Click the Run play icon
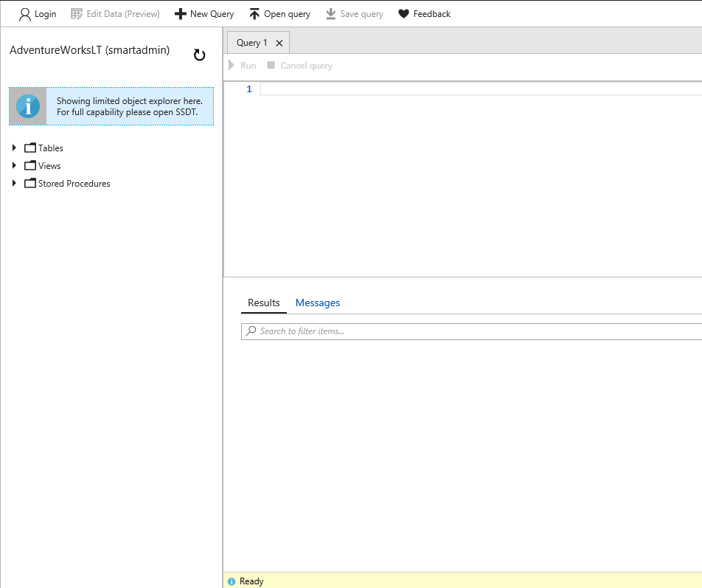Image resolution: width=702 pixels, height=588 pixels. click(232, 66)
